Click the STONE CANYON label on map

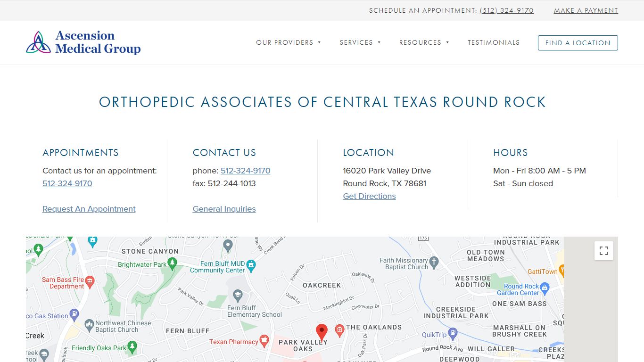pyautogui.click(x=150, y=251)
